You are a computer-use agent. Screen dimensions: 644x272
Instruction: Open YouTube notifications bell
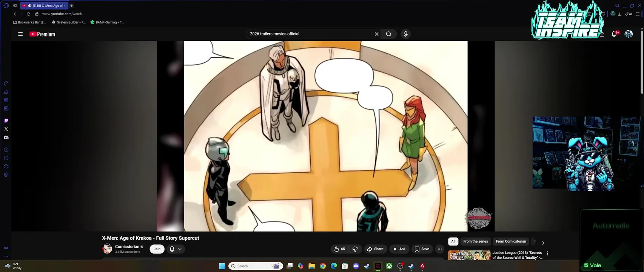(x=614, y=34)
